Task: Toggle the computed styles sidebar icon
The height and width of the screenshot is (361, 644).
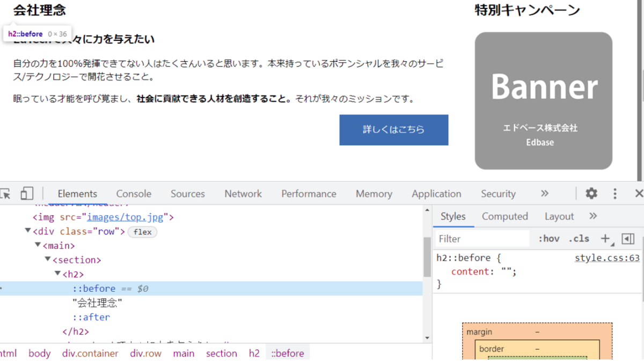Action: [x=628, y=239]
